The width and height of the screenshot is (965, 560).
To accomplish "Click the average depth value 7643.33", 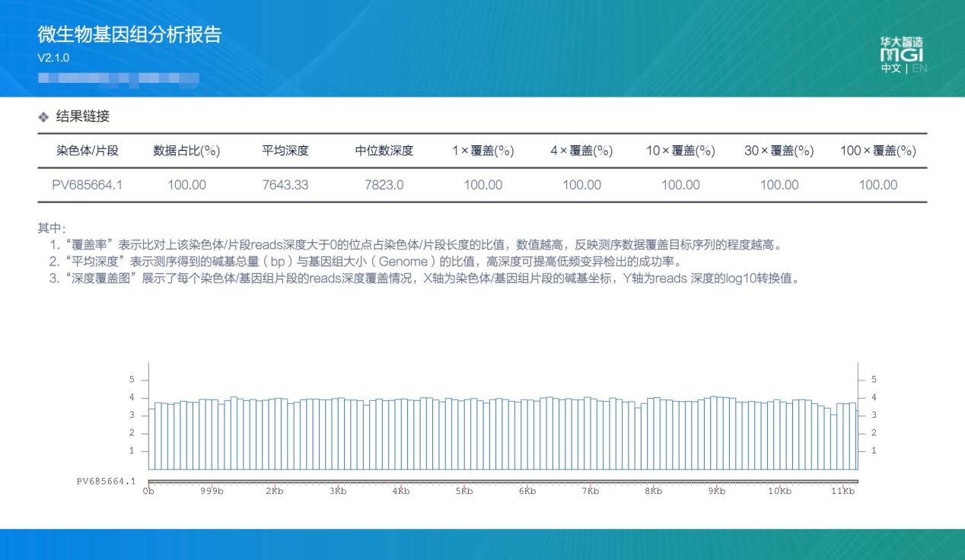I will point(285,185).
